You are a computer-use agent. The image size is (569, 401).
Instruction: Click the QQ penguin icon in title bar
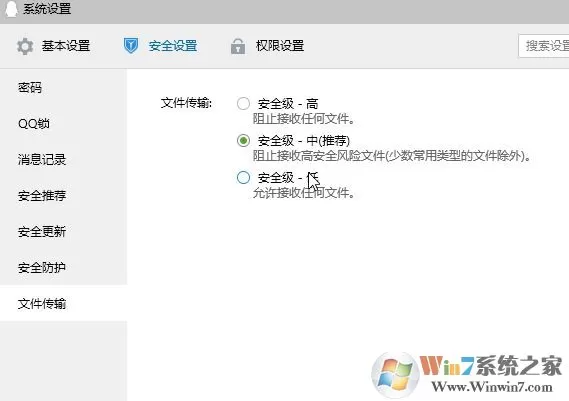pyautogui.click(x=11, y=8)
